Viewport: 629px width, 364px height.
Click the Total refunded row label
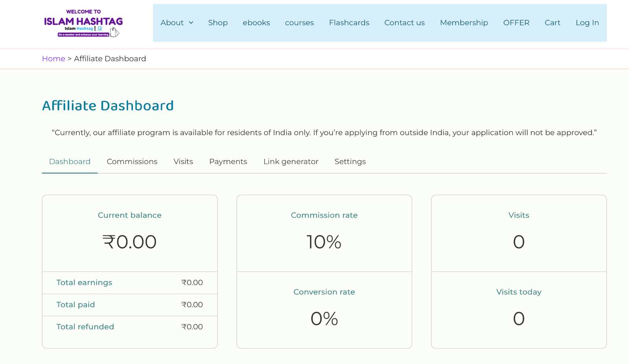click(x=85, y=327)
